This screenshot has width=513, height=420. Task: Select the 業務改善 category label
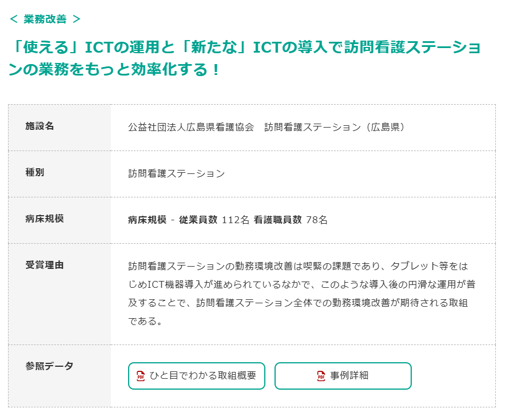(x=45, y=19)
